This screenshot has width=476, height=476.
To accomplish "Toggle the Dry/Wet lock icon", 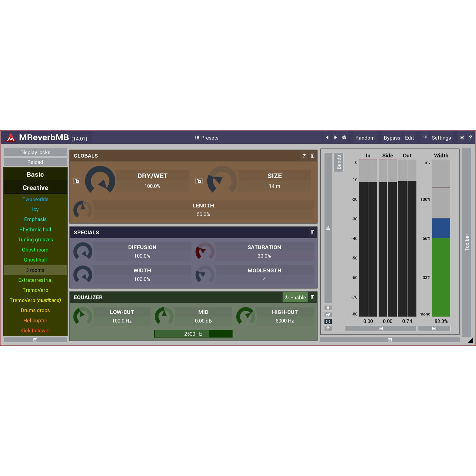I will (77, 181).
